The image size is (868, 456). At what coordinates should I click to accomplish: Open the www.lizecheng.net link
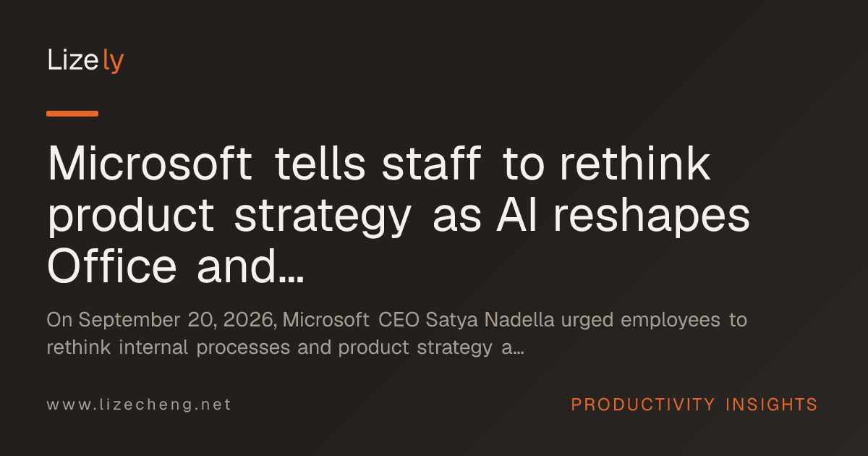point(140,405)
